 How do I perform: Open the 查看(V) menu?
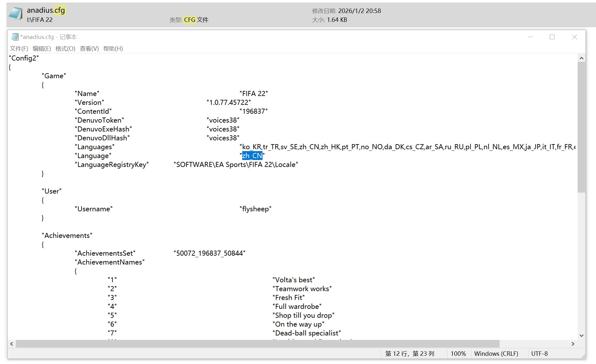pos(89,48)
